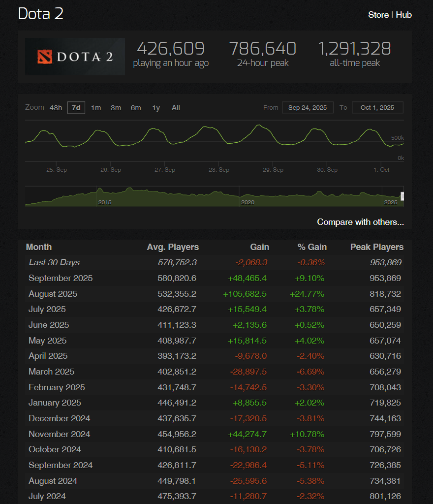Select the 48h zoom range
The height and width of the screenshot is (504, 433).
[x=56, y=107]
